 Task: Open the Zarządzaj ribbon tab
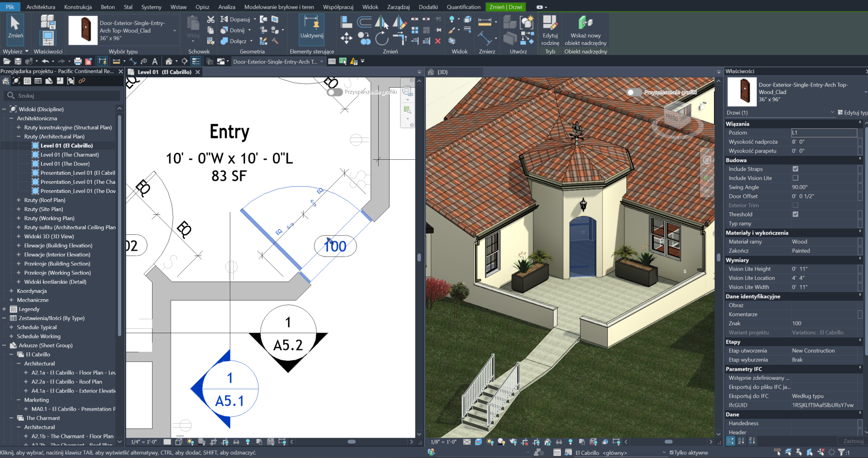398,7
